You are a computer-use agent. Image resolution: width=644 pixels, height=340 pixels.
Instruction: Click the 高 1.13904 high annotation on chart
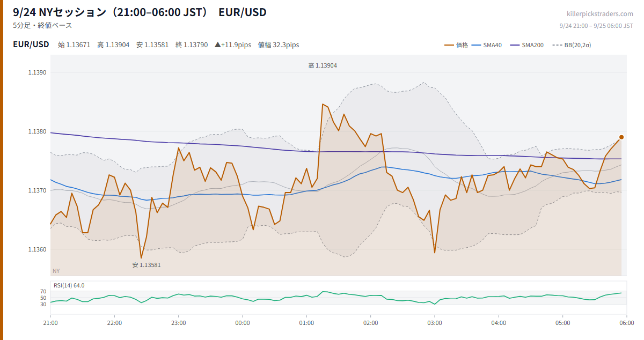(323, 65)
